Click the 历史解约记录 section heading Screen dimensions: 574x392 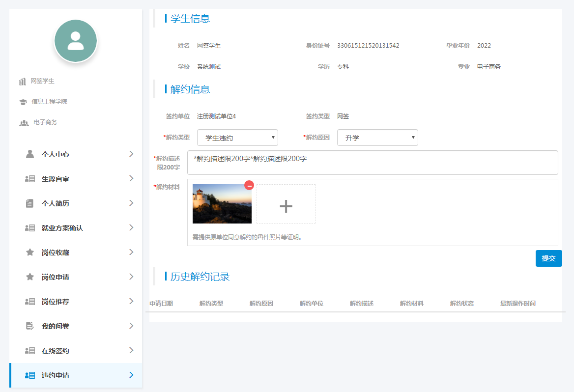point(200,277)
